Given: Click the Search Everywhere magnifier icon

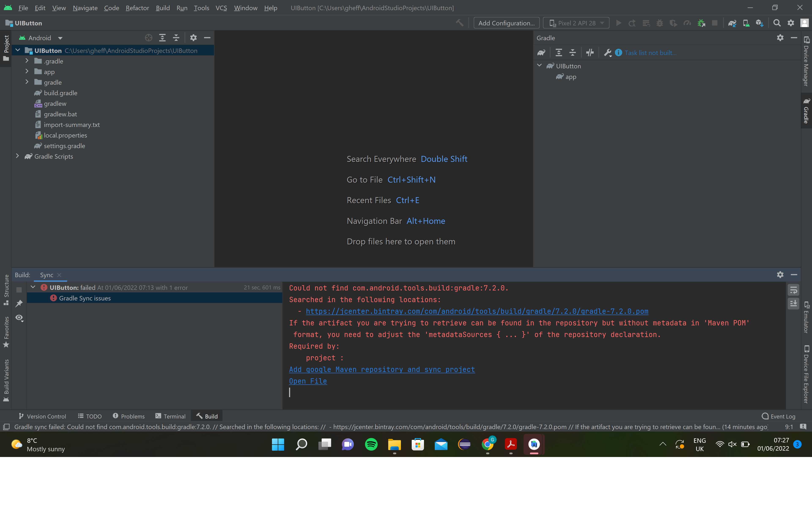Looking at the screenshot, I should (x=777, y=23).
